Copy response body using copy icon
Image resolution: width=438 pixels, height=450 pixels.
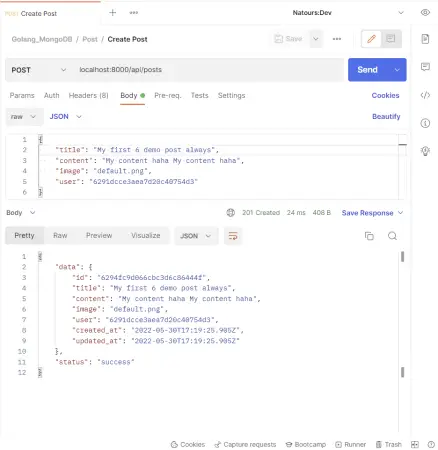[369, 236]
